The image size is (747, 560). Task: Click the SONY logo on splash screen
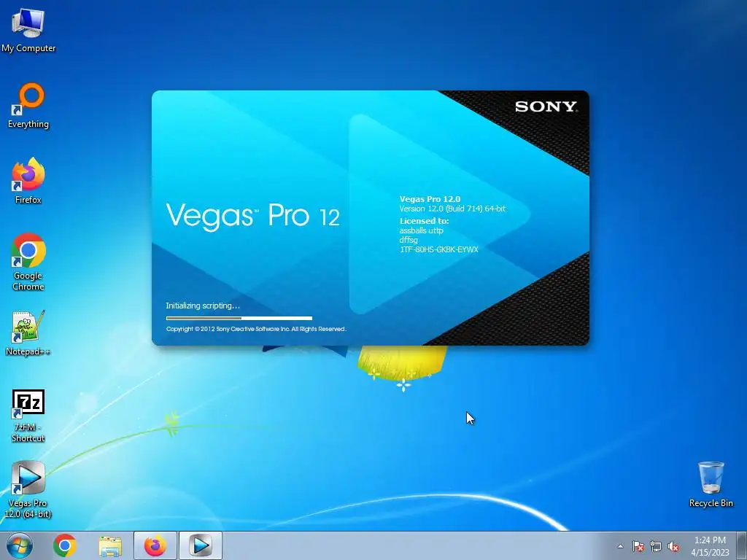546,106
